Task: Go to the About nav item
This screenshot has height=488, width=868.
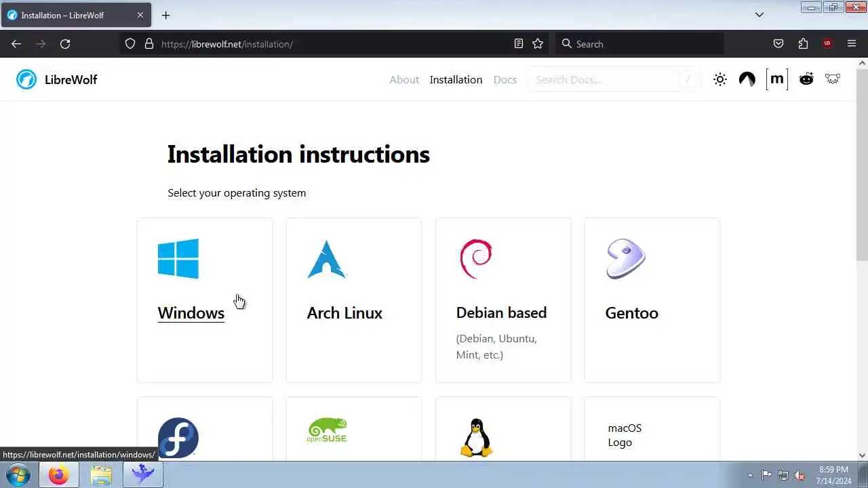Action: (x=404, y=79)
